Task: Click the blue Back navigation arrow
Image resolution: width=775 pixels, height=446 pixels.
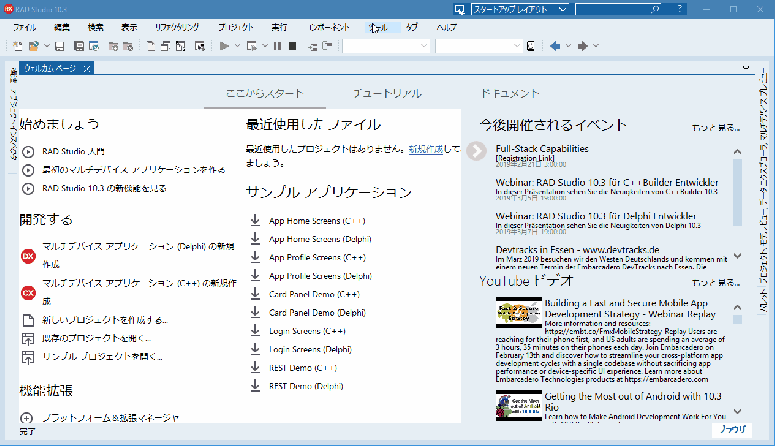Action: point(555,46)
